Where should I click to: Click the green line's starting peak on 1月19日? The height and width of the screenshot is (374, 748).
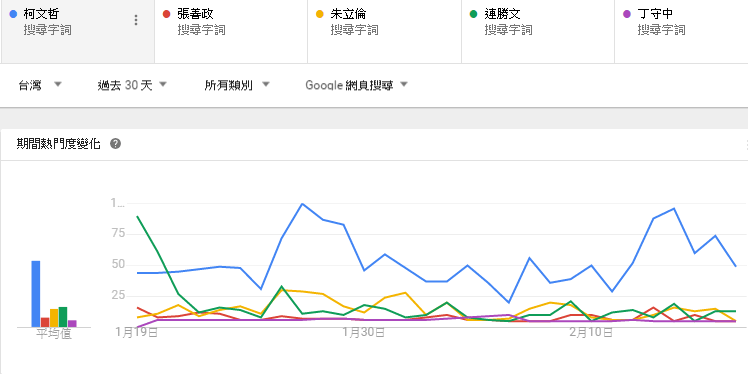[137, 216]
